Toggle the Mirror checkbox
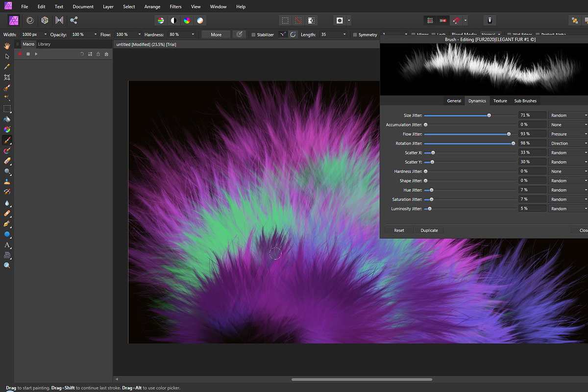The image size is (588, 392). click(413, 34)
